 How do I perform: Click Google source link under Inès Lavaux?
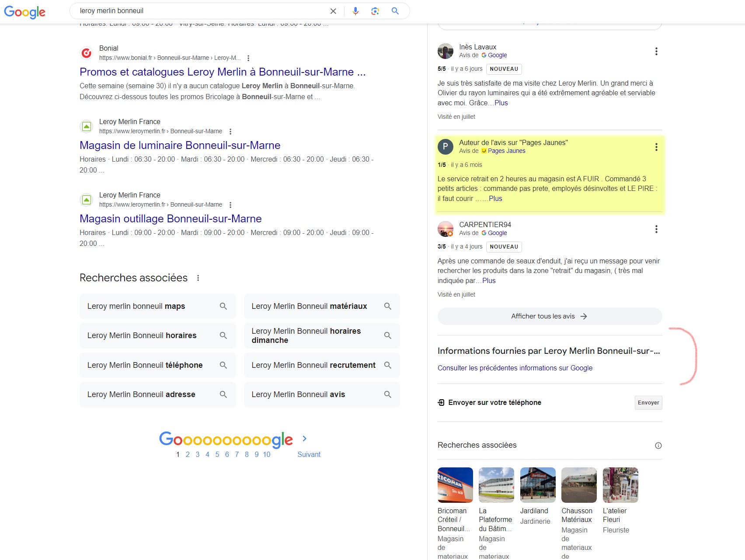point(497,55)
